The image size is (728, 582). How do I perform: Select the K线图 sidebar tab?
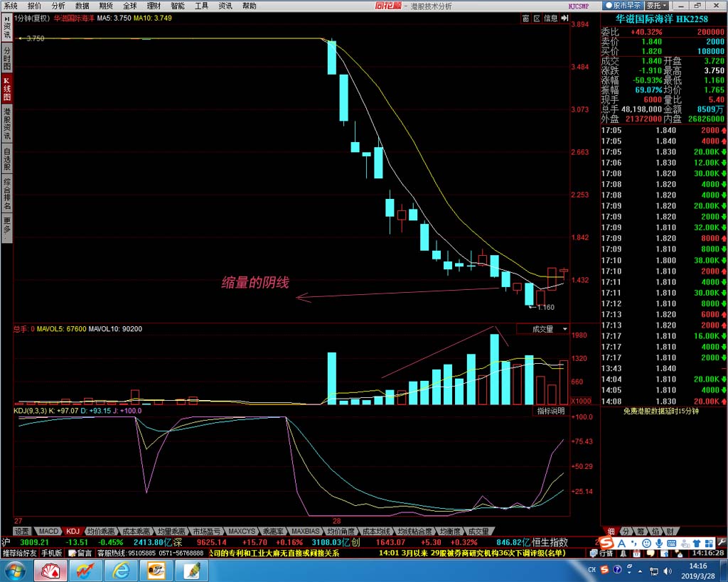[x=7, y=89]
